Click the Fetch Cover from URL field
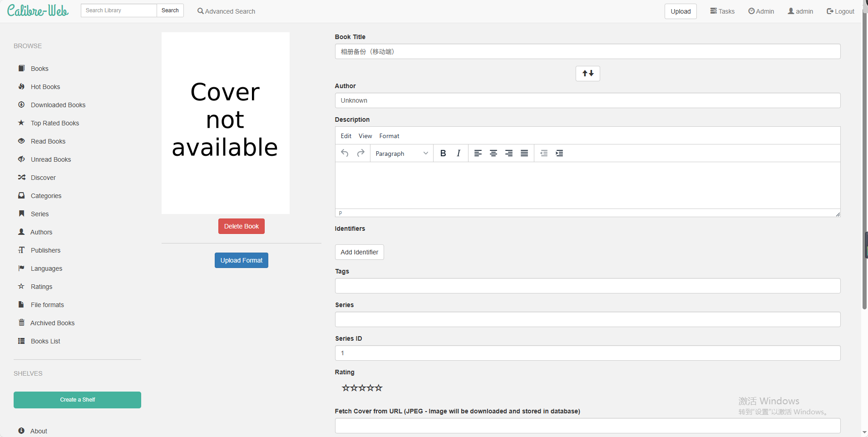Screen dimensions: 868x437 point(588,426)
